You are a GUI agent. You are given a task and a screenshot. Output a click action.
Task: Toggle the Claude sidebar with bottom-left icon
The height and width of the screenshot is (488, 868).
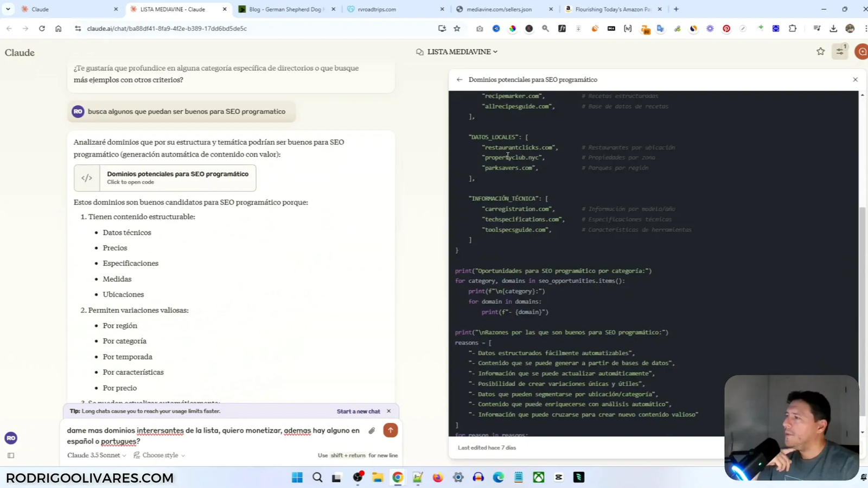point(10,455)
